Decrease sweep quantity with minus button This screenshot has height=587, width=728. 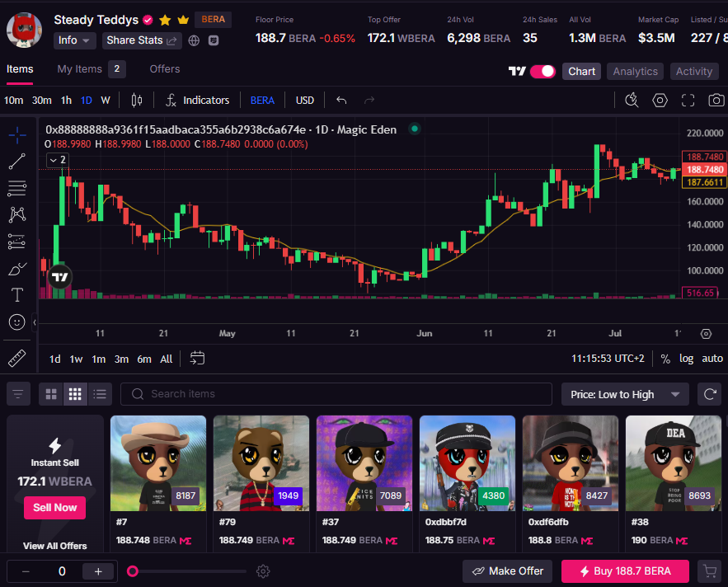click(26, 571)
